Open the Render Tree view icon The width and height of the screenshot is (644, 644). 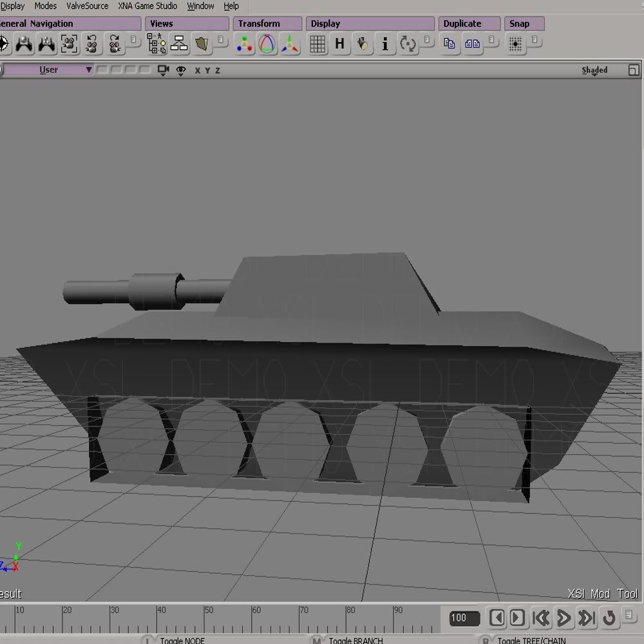202,44
